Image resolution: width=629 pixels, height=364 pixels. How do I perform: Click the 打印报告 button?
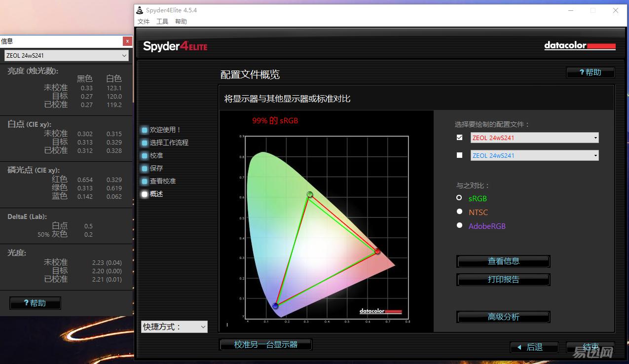click(x=504, y=279)
